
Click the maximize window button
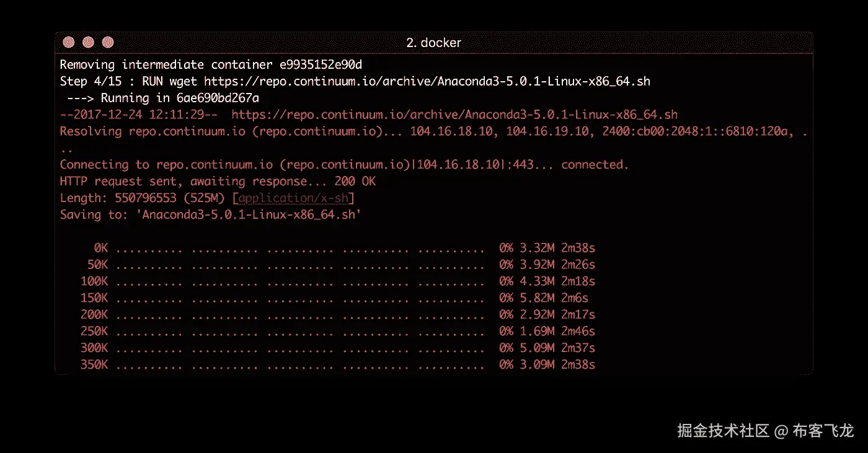[x=108, y=43]
